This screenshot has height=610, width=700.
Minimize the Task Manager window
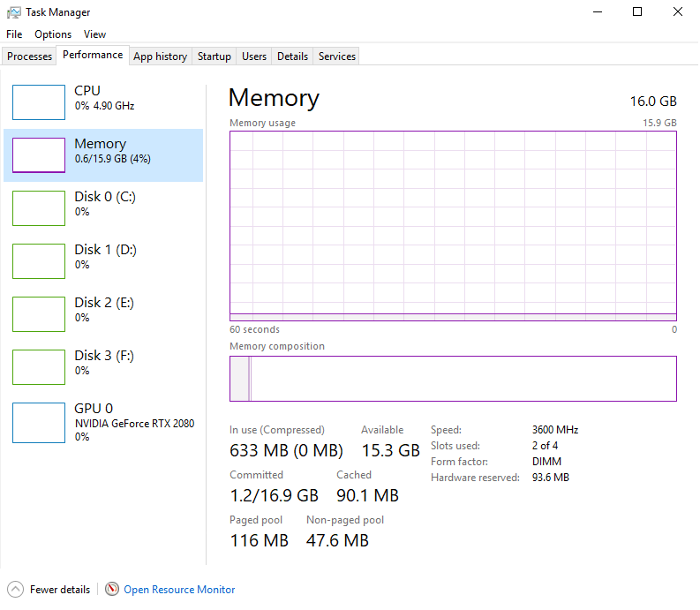point(598,12)
